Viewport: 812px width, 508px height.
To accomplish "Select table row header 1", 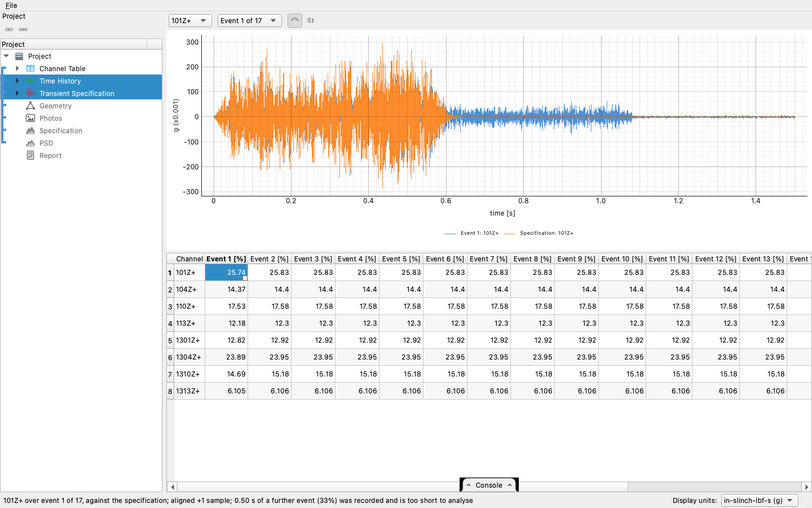I will (x=170, y=273).
